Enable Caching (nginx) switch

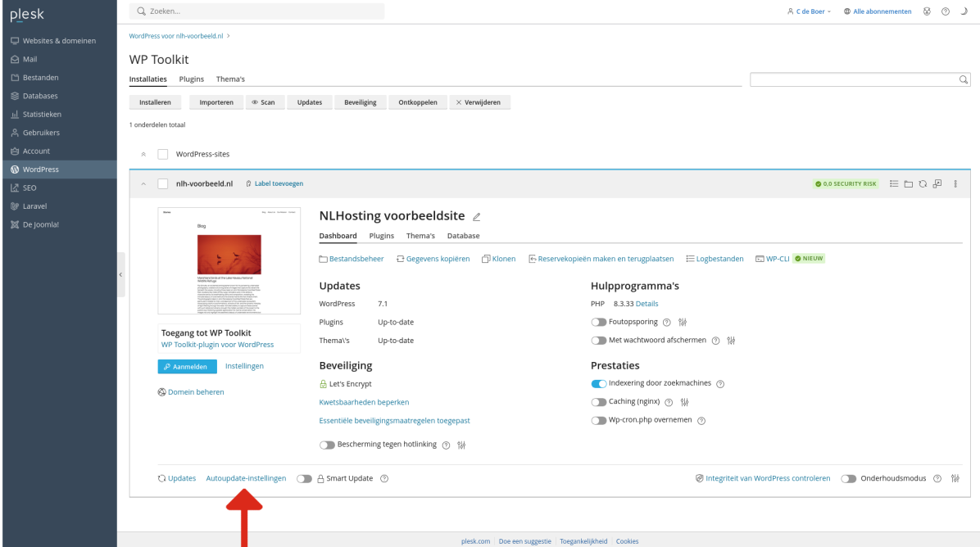(x=598, y=402)
